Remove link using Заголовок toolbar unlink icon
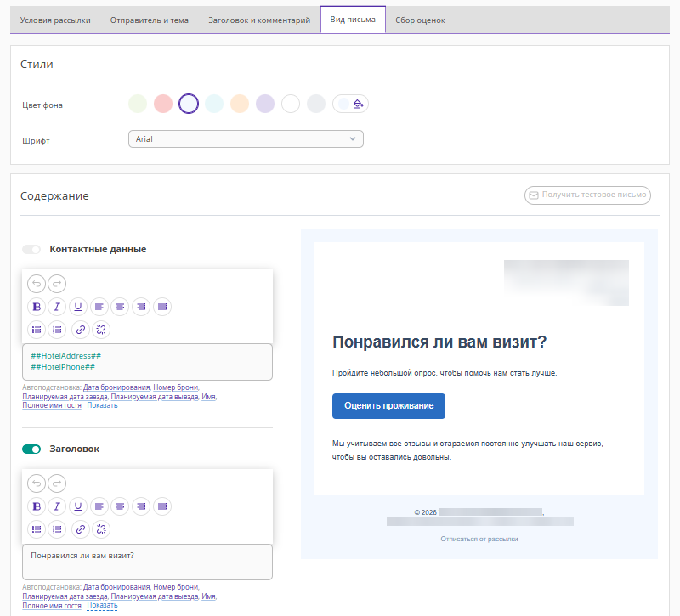The image size is (680, 616). 102,529
